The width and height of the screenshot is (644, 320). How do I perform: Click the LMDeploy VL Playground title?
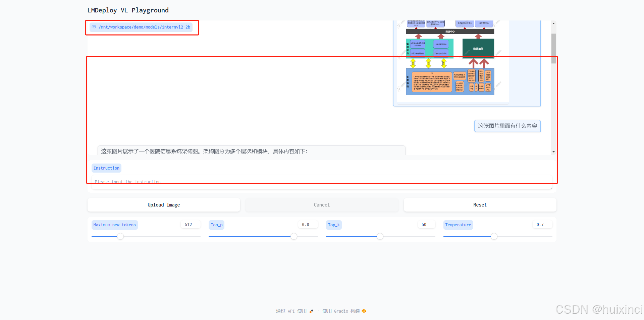point(128,10)
